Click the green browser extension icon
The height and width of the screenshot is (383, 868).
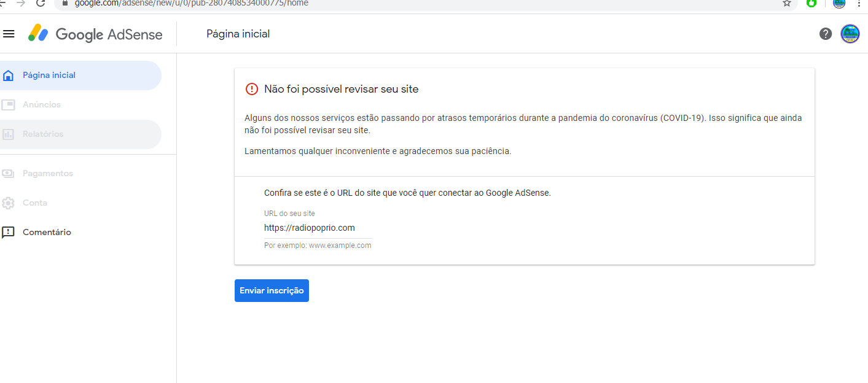[x=811, y=3]
